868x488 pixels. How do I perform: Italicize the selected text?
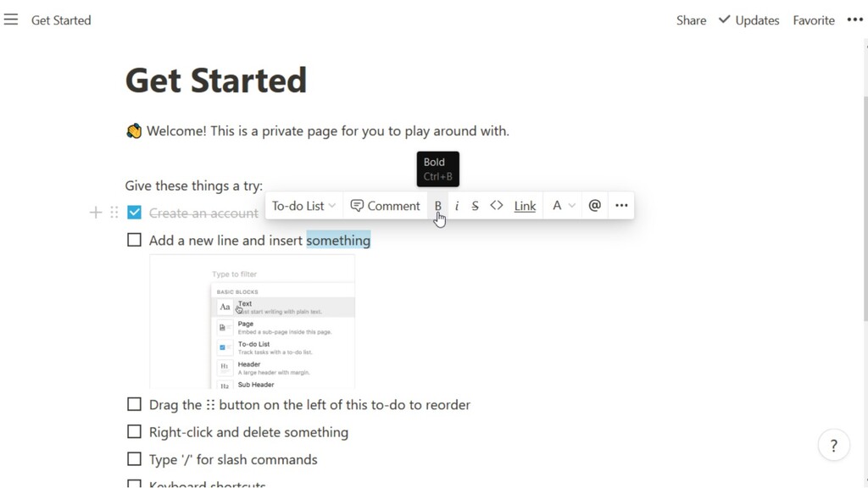point(457,206)
